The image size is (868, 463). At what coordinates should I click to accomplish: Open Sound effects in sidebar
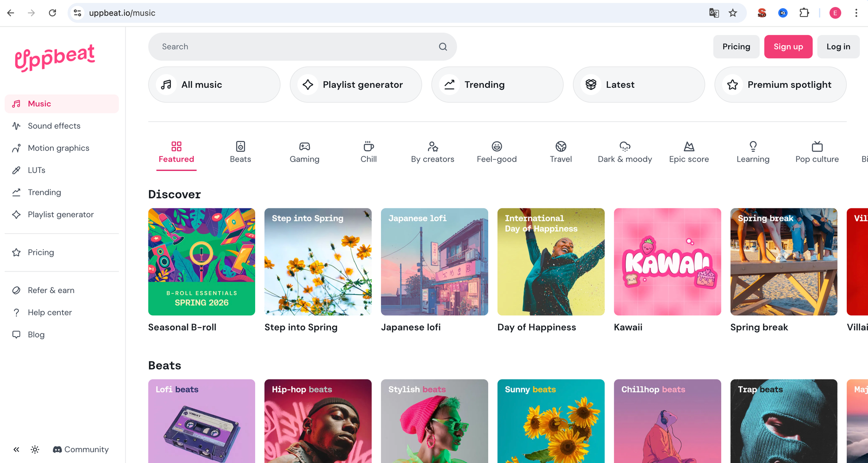(x=54, y=126)
